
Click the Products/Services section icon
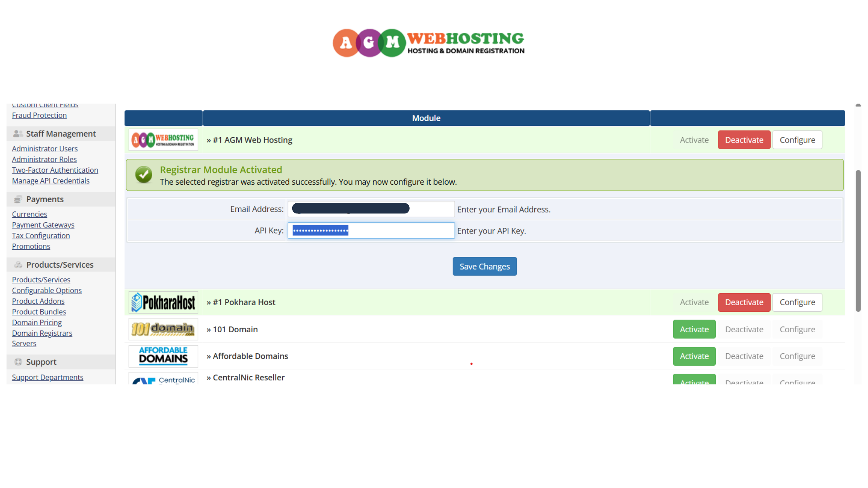coord(18,265)
